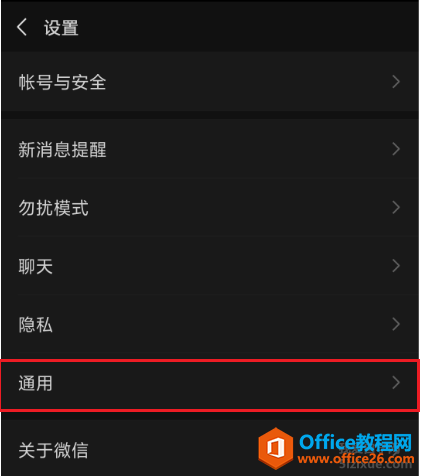The image size is (421, 476).
Task: Go back using the header arrow
Action: 22,27
